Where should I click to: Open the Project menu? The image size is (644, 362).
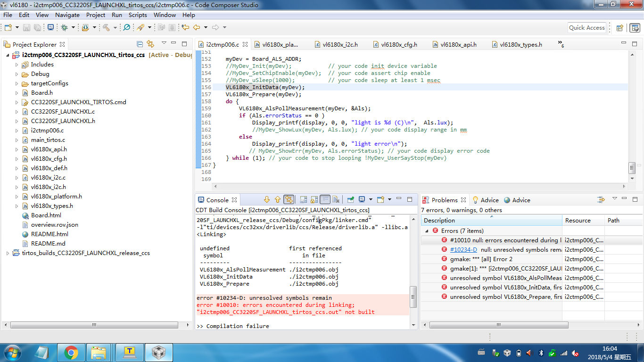pyautogui.click(x=96, y=15)
